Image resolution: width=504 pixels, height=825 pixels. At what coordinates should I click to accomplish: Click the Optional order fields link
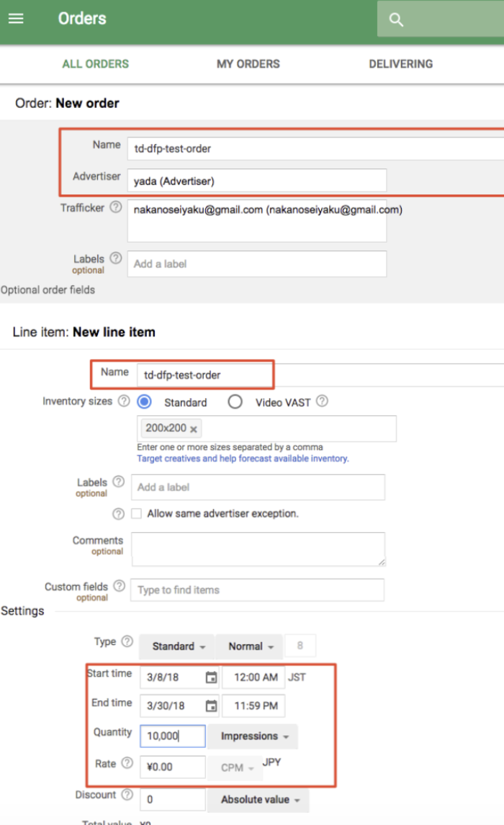48,290
